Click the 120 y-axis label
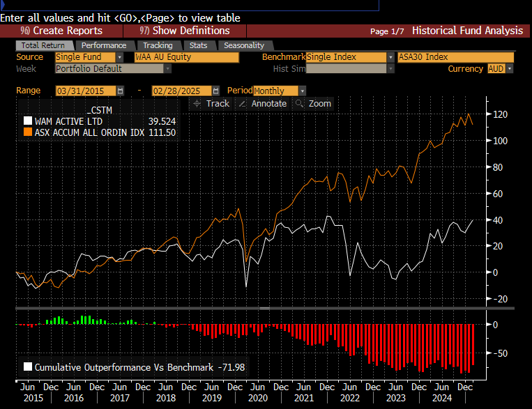The height and width of the screenshot is (409, 532). pyautogui.click(x=500, y=114)
